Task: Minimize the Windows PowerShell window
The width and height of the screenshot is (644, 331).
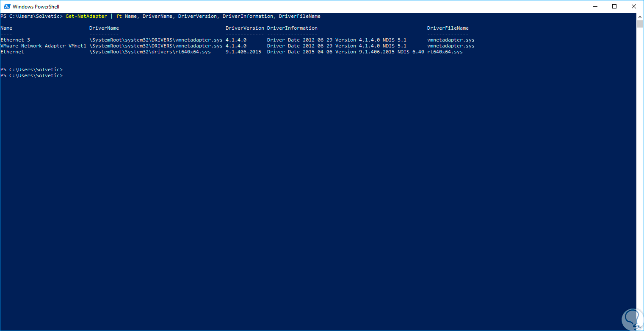Action: click(595, 6)
